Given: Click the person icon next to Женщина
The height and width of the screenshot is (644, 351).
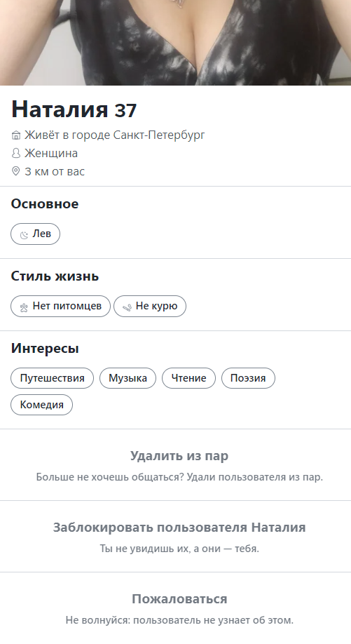Looking at the screenshot, I should tap(15, 154).
